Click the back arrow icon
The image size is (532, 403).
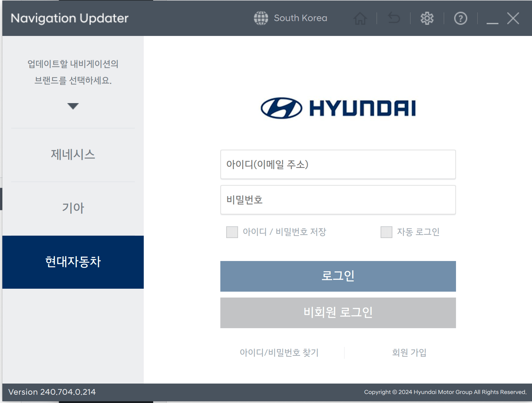point(394,18)
